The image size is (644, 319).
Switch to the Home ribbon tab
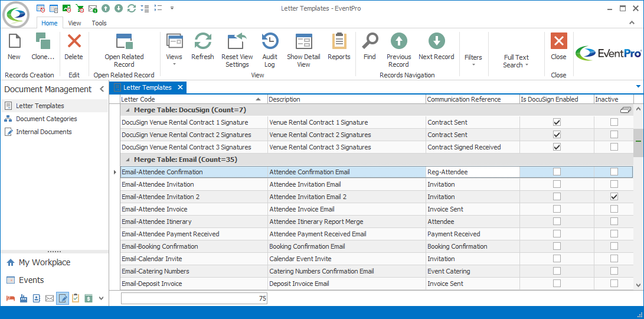coord(49,23)
